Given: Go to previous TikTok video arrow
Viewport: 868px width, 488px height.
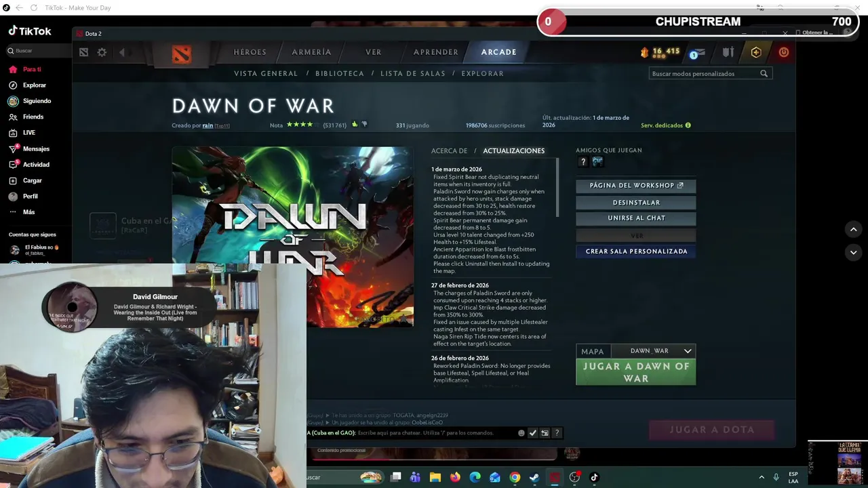Looking at the screenshot, I should click(x=853, y=230).
